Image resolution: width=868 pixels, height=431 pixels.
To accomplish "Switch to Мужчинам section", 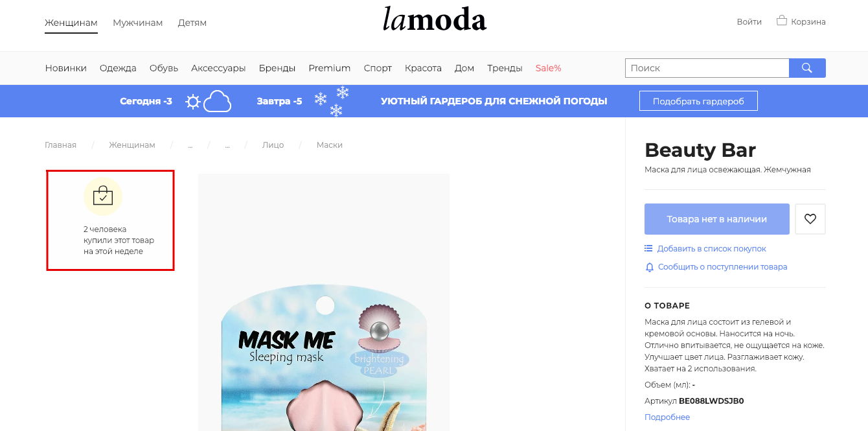I will pyautogui.click(x=137, y=23).
